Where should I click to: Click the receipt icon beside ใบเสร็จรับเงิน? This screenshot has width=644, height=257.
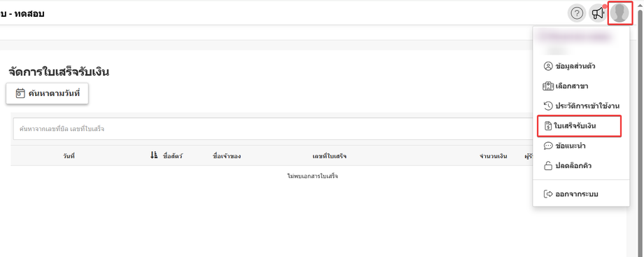tap(547, 126)
